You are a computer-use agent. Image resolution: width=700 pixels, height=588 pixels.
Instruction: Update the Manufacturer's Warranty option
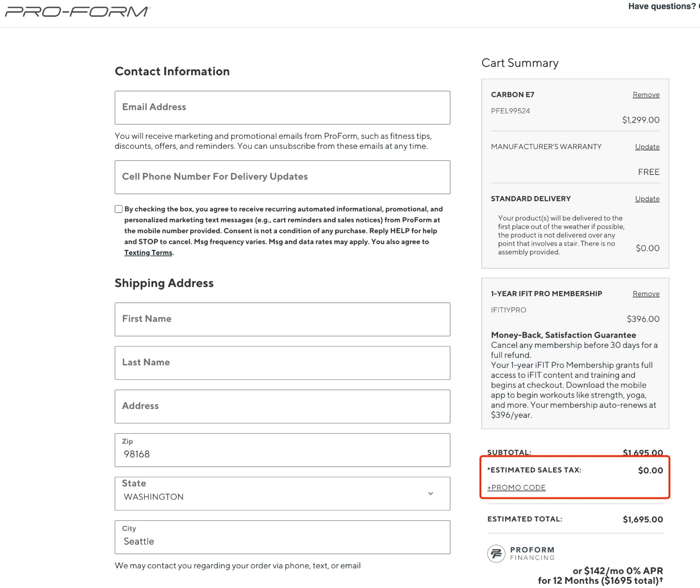pyautogui.click(x=647, y=147)
